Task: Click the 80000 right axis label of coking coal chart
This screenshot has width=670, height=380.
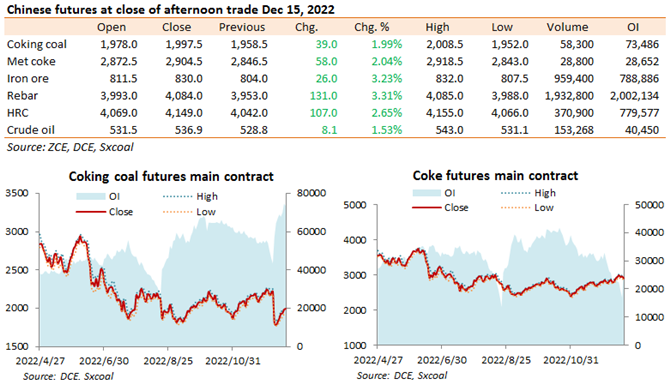Action: pyautogui.click(x=311, y=193)
